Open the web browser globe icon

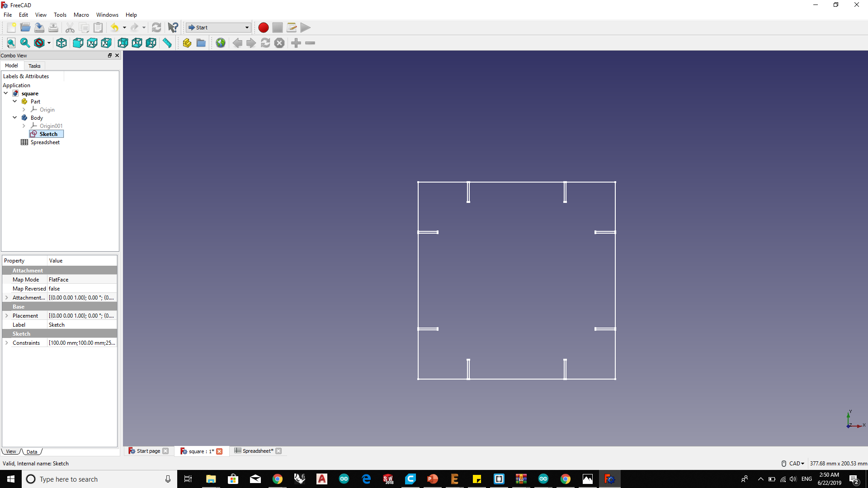coord(221,43)
